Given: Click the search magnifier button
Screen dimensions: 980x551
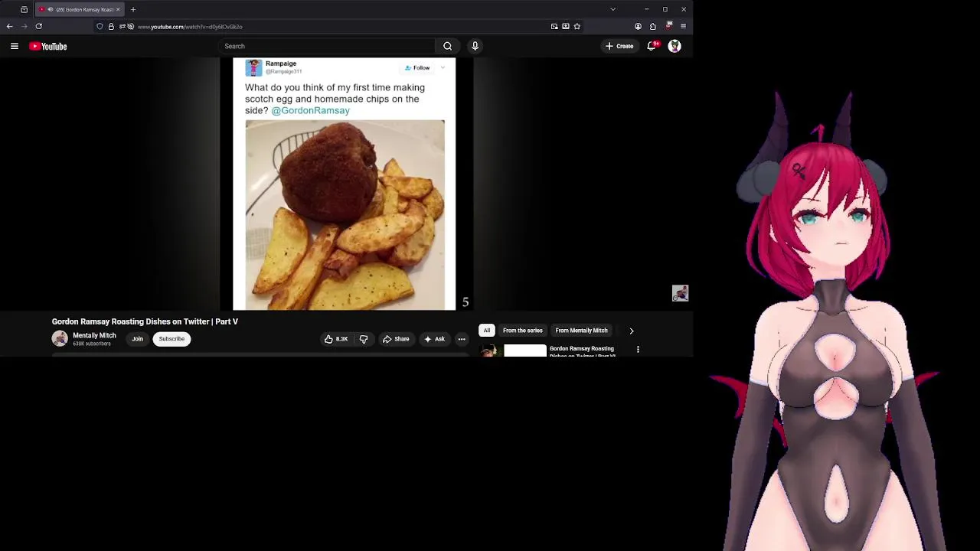Looking at the screenshot, I should [x=447, y=46].
